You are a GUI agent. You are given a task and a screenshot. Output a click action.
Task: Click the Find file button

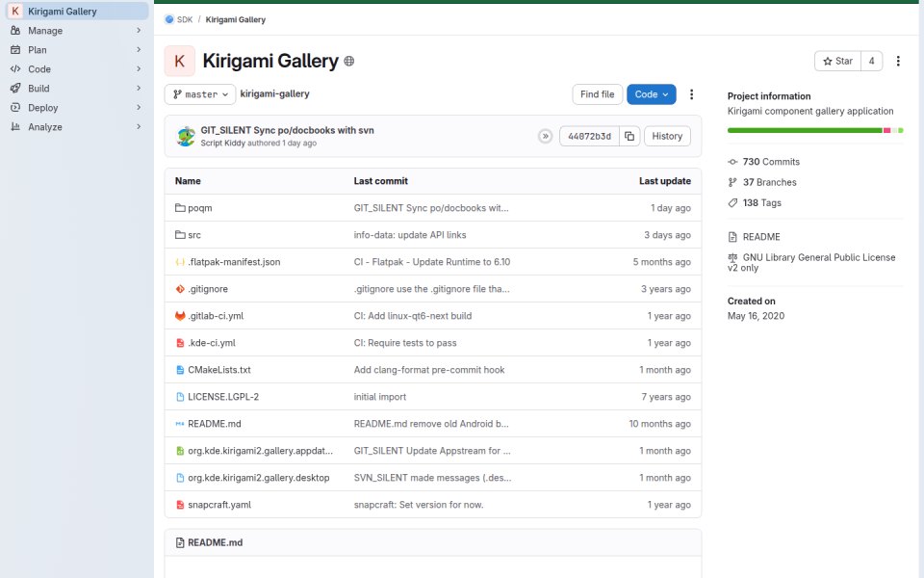597,94
